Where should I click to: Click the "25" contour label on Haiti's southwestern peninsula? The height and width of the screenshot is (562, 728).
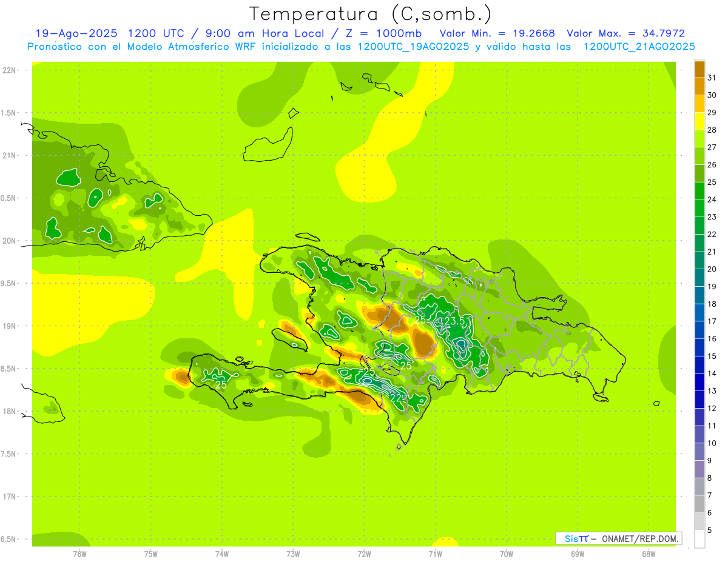(x=221, y=384)
